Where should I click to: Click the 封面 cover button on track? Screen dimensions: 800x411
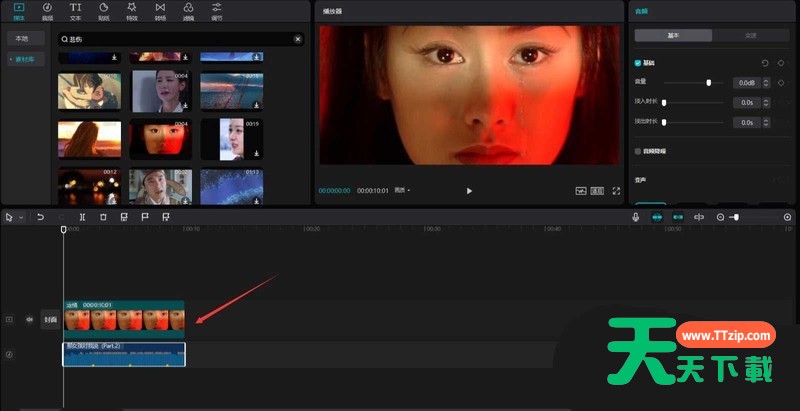(x=49, y=320)
